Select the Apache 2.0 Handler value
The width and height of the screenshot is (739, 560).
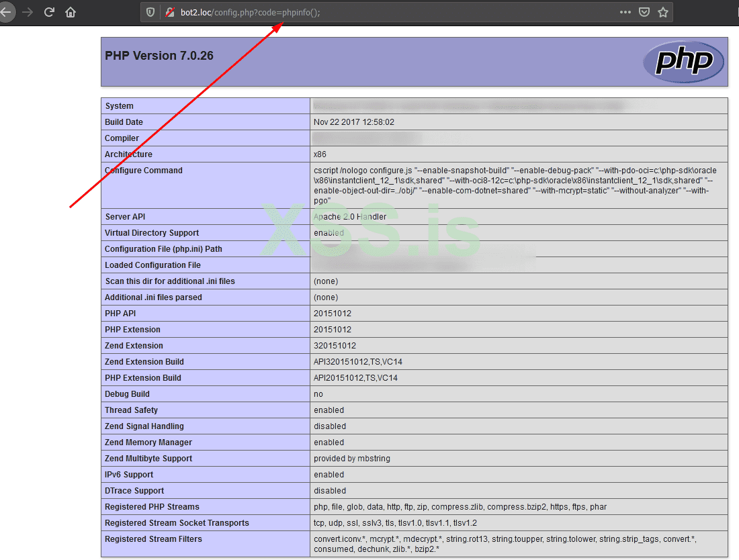tap(350, 217)
